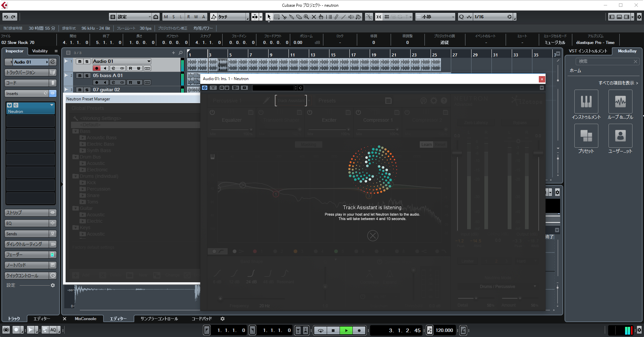The height and width of the screenshot is (337, 644).
Task: Select the Erase tool
Action: click(x=299, y=17)
